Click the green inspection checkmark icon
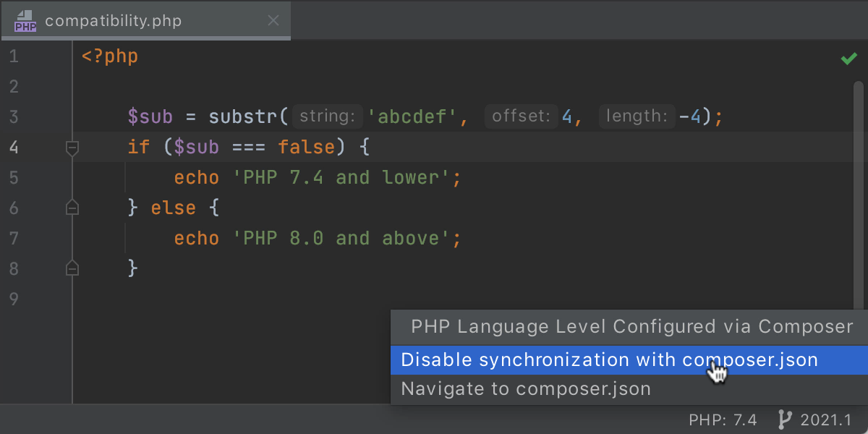The image size is (868, 434). 848,59
